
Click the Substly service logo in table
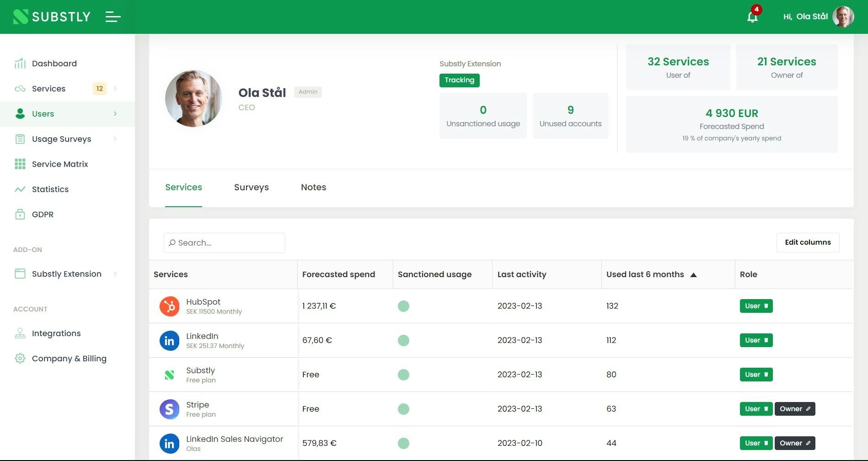[x=169, y=375]
